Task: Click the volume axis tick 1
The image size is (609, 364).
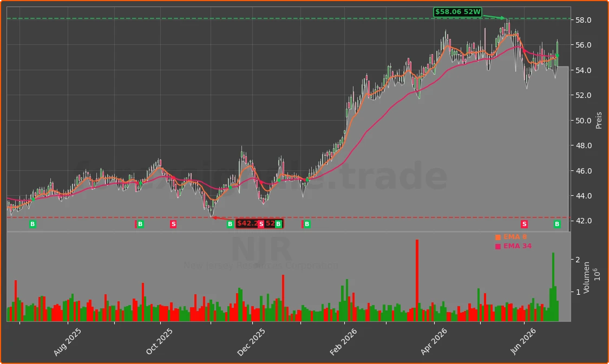Action: coord(578,292)
